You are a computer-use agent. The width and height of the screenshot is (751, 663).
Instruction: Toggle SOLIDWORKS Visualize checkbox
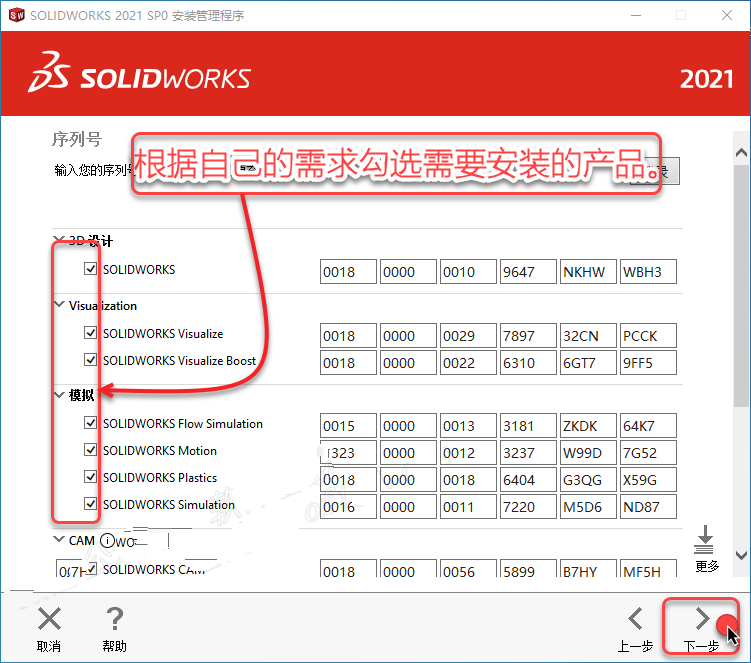tap(91, 332)
